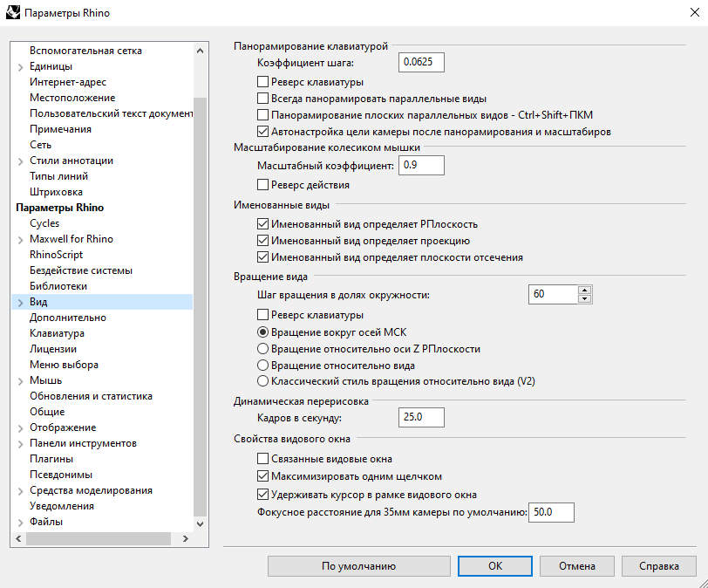Uncheck Максимизировать одним щелчком

click(262, 476)
